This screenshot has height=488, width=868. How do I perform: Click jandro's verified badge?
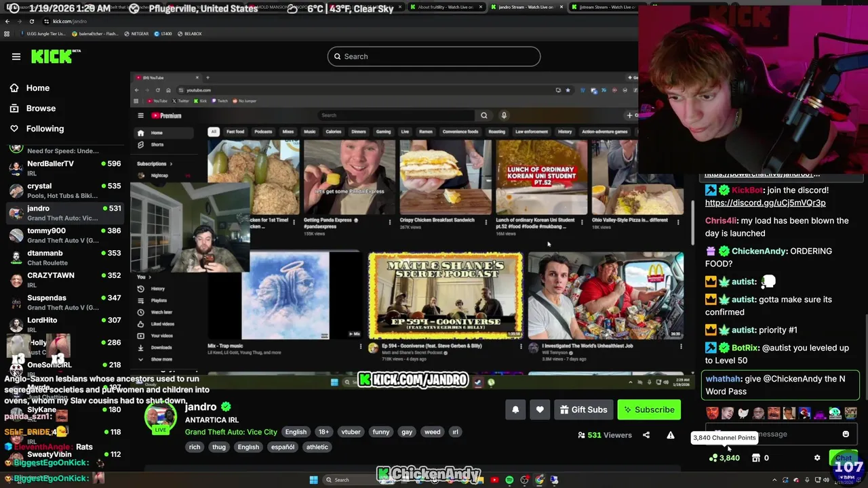[x=226, y=407]
